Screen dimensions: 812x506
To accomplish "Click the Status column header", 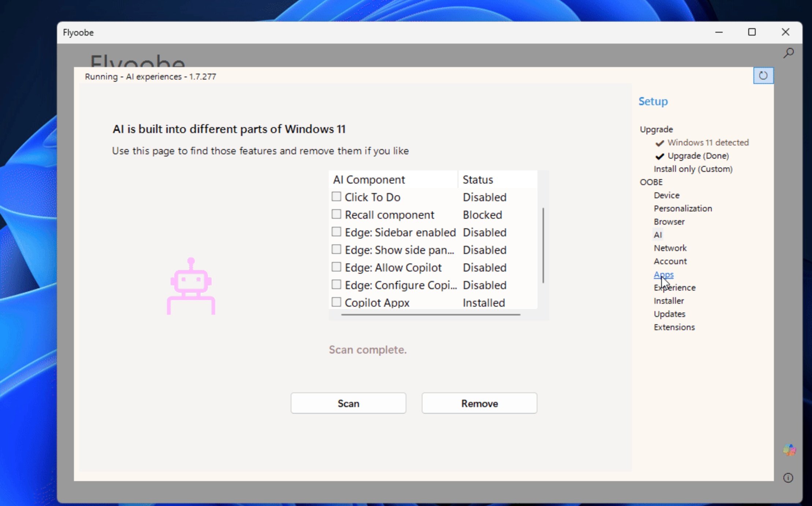I will [477, 180].
